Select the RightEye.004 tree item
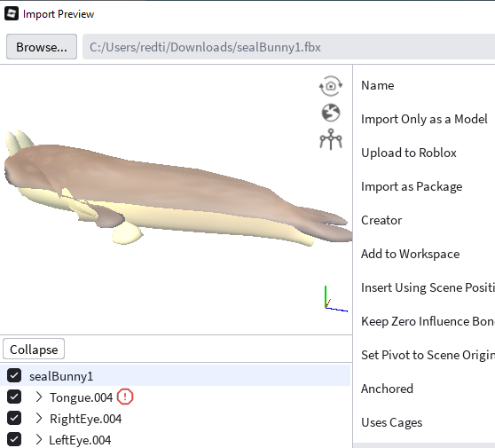This screenshot has height=448, width=495. [x=85, y=419]
